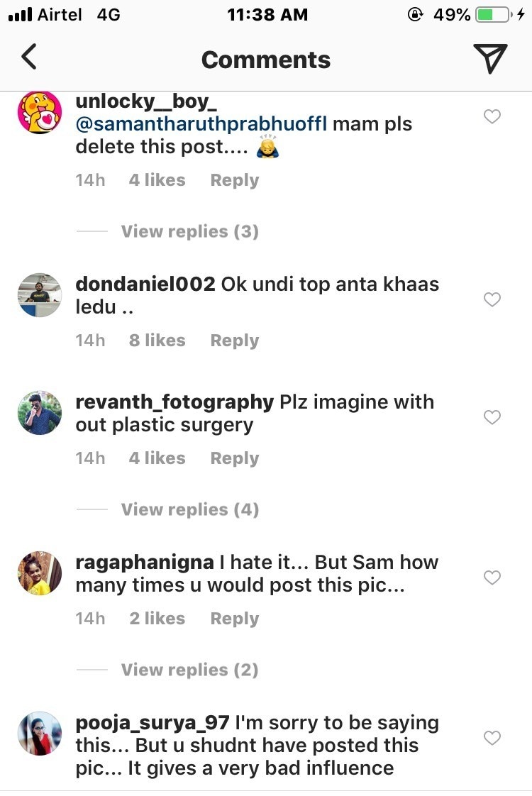Viewport: 532px width, 796px height.
Task: Open revanth_fotography's avatar
Action: point(40,412)
